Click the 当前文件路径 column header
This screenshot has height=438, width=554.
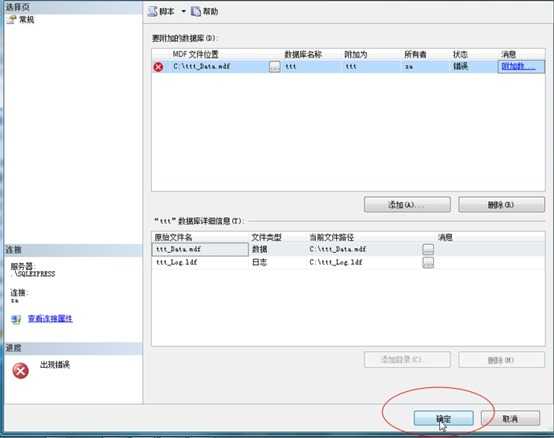(332, 237)
